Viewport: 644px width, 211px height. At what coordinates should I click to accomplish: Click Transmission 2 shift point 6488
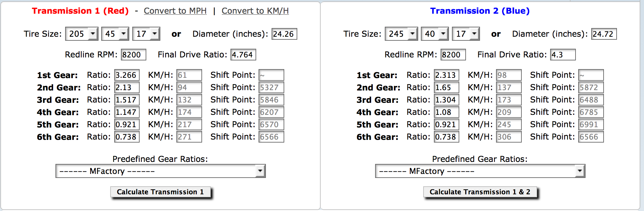tap(591, 100)
